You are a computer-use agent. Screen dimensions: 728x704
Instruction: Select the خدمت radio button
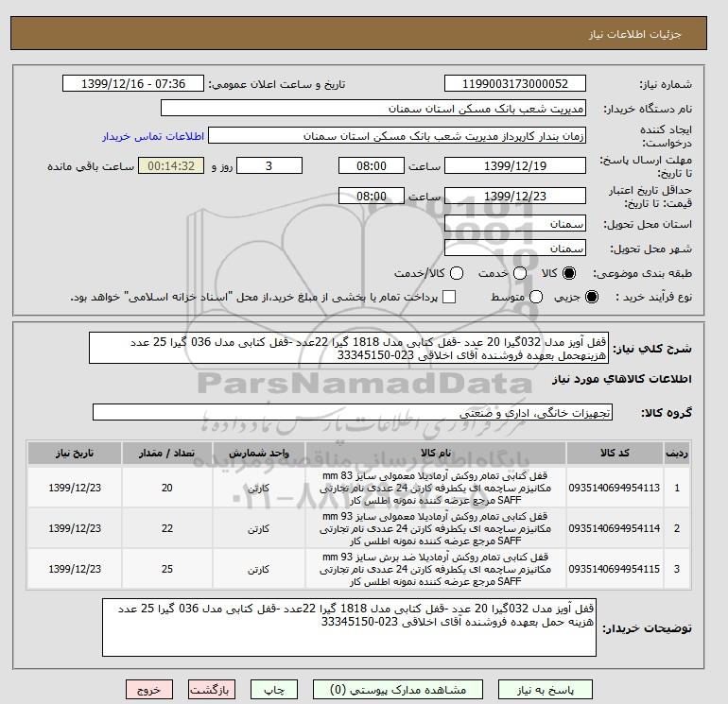[x=520, y=273]
